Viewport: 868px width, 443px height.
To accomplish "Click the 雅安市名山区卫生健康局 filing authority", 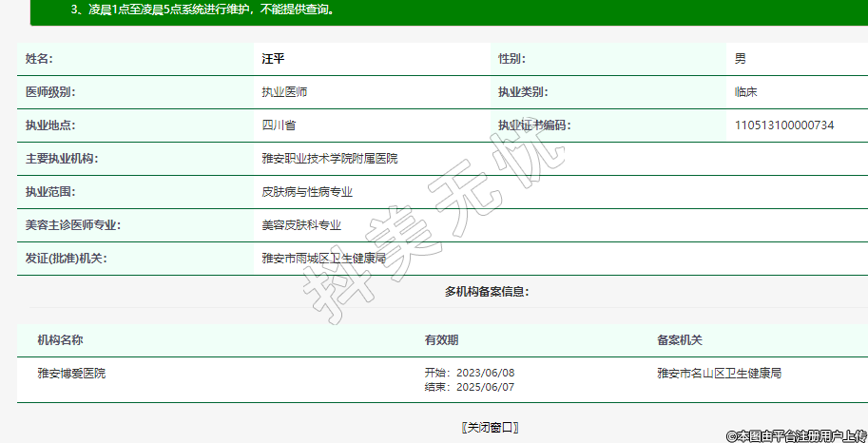I will click(719, 374).
